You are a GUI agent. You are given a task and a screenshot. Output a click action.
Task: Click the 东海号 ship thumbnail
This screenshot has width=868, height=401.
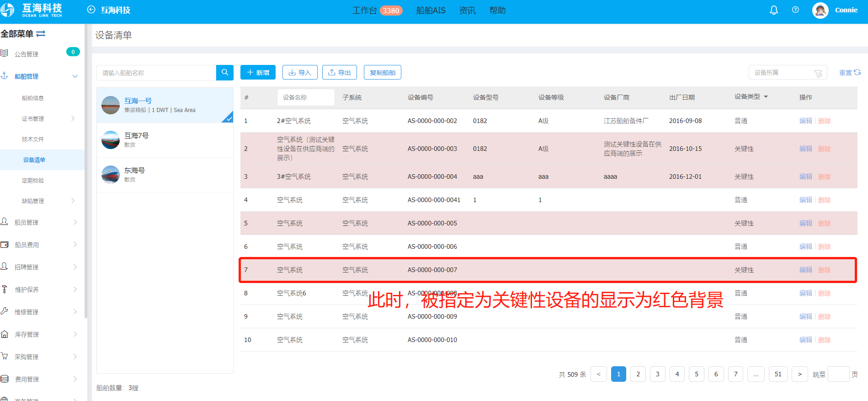coord(111,175)
